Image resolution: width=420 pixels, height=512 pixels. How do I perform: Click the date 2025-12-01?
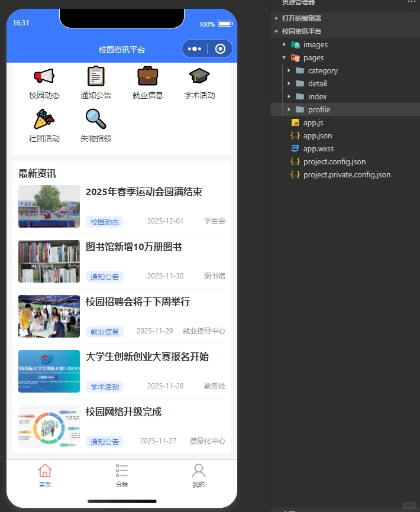click(165, 221)
